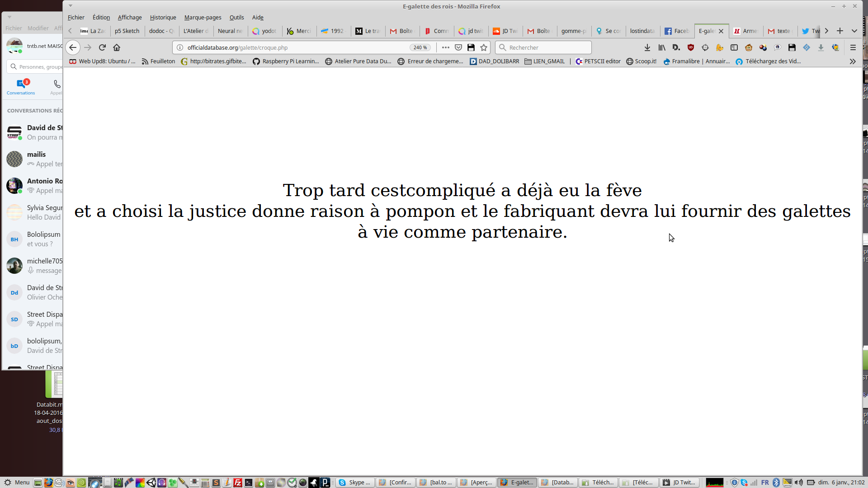Viewport: 868px width, 488px height.
Task: Switch to the Faceb tab
Action: [x=677, y=31]
